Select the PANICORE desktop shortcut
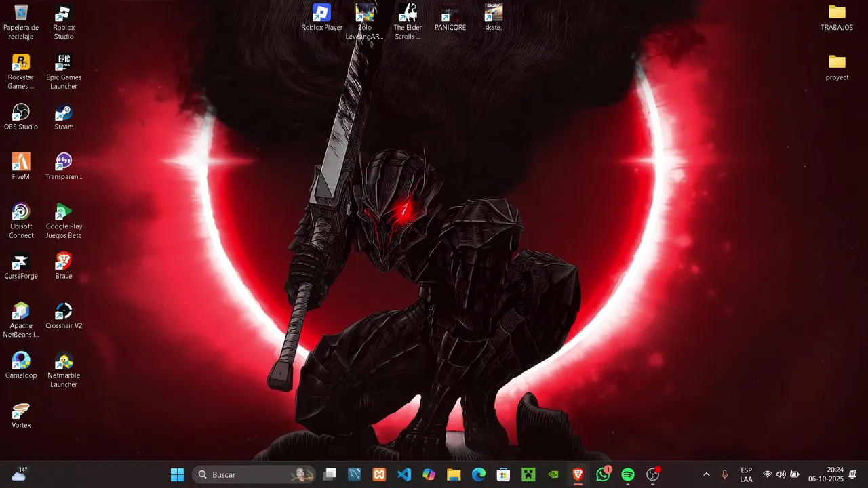The image size is (868, 488). pyautogui.click(x=450, y=17)
